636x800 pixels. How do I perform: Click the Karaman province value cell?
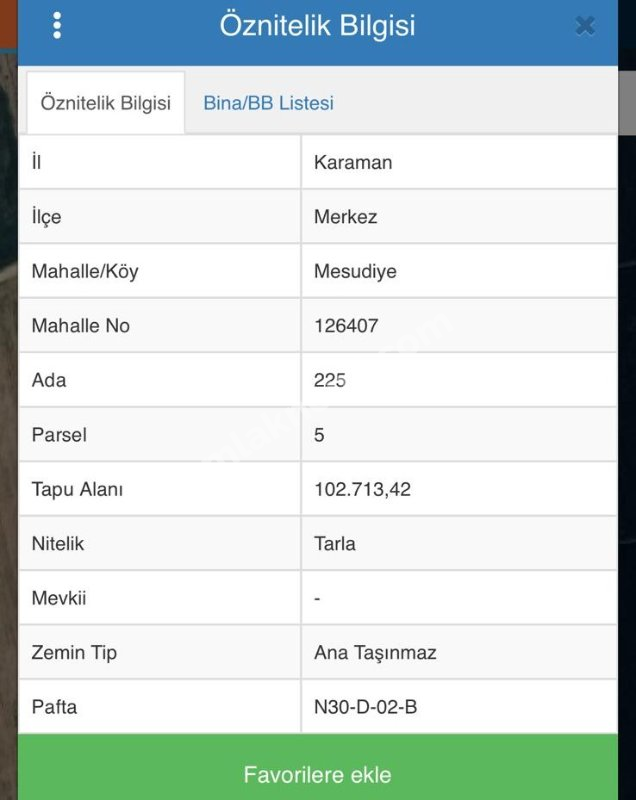pyautogui.click(x=353, y=163)
